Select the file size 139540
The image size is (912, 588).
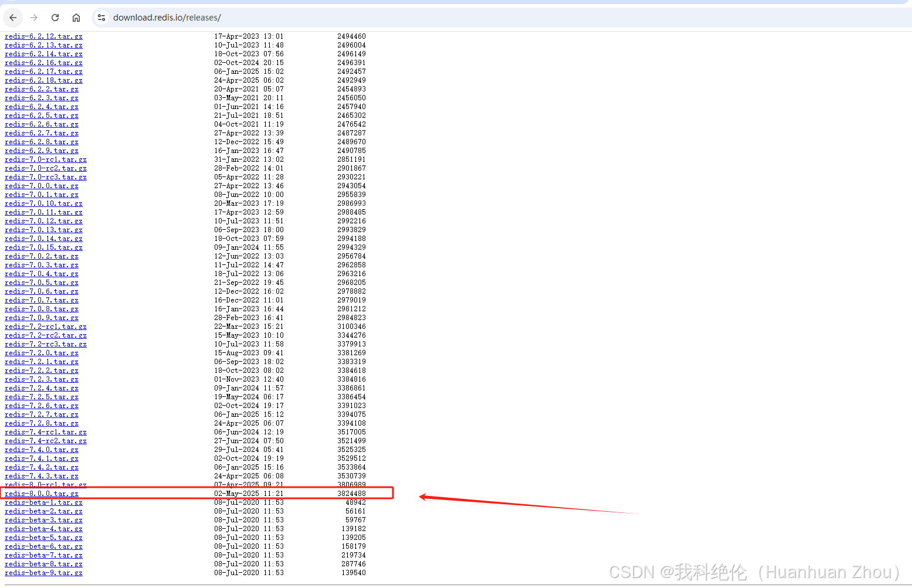[354, 573]
